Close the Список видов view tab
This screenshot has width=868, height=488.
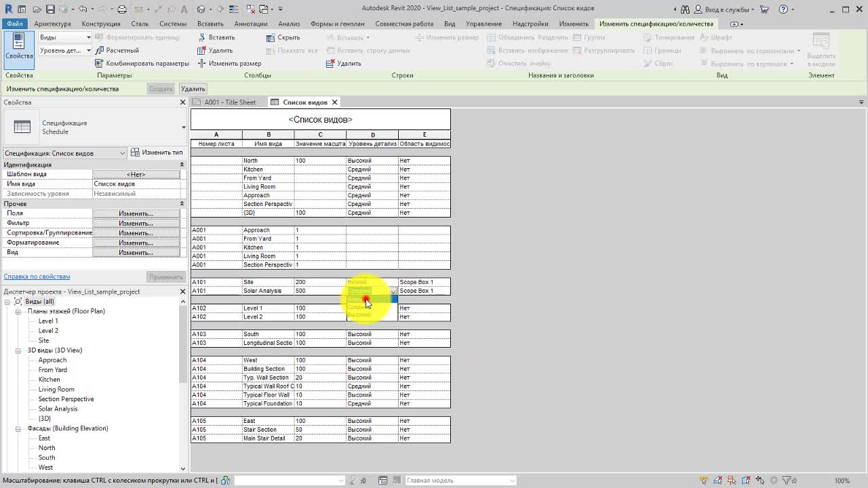334,102
